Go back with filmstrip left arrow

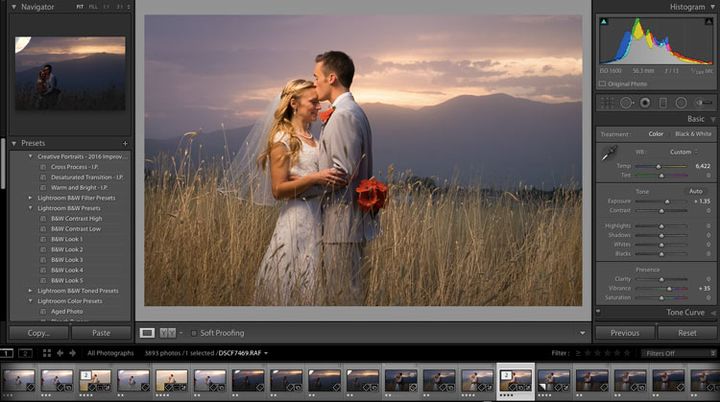coord(59,353)
